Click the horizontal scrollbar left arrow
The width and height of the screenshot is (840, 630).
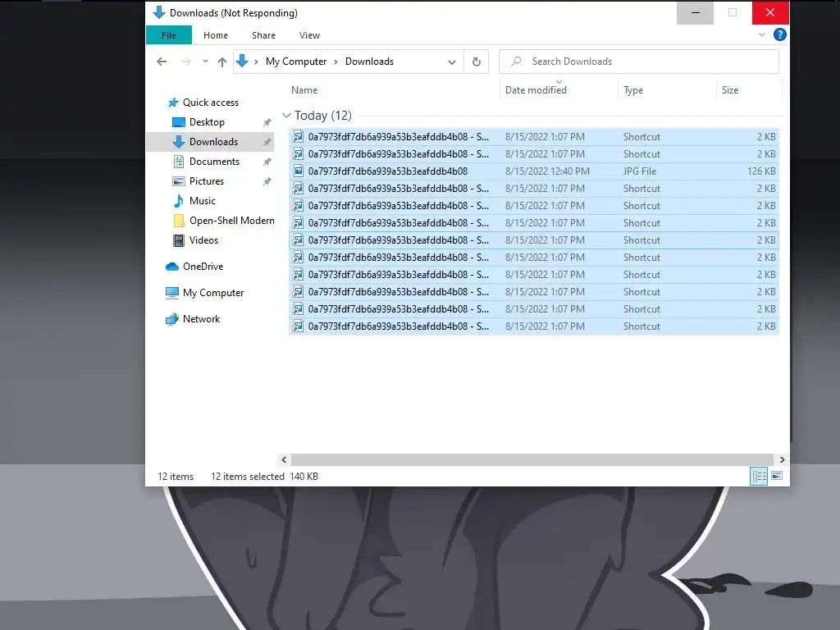click(284, 459)
